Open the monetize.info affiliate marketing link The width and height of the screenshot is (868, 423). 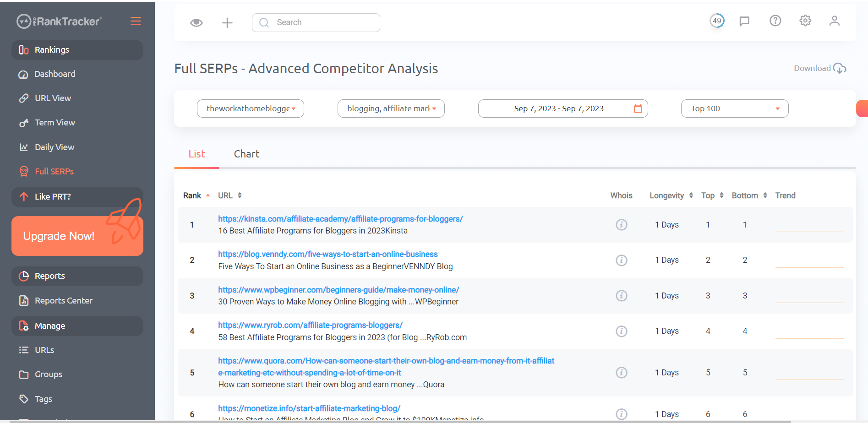tap(309, 408)
